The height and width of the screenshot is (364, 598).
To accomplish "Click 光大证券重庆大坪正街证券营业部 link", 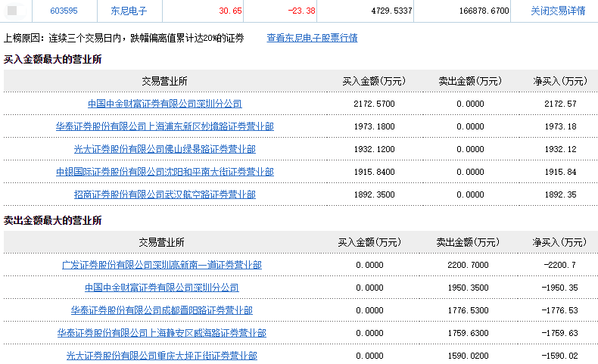I will tap(161, 356).
